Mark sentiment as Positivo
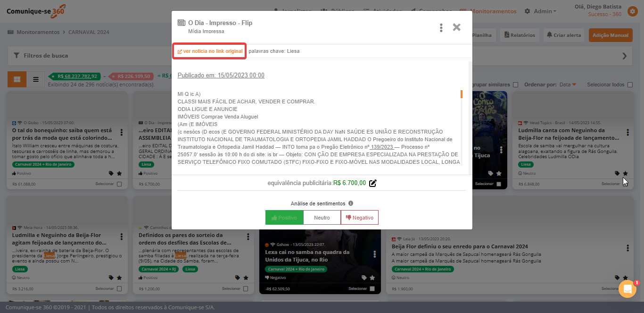This screenshot has height=313, width=644. [x=284, y=218]
